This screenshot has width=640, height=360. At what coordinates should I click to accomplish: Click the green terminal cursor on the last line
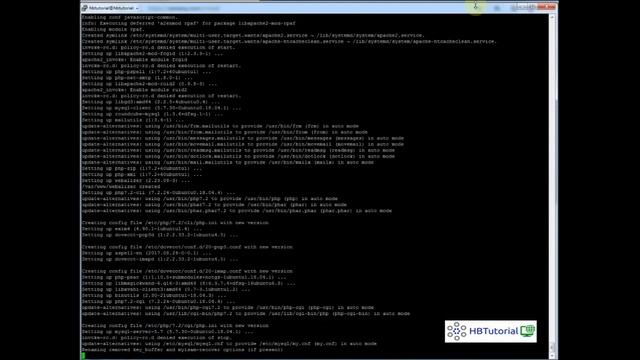pos(83,356)
